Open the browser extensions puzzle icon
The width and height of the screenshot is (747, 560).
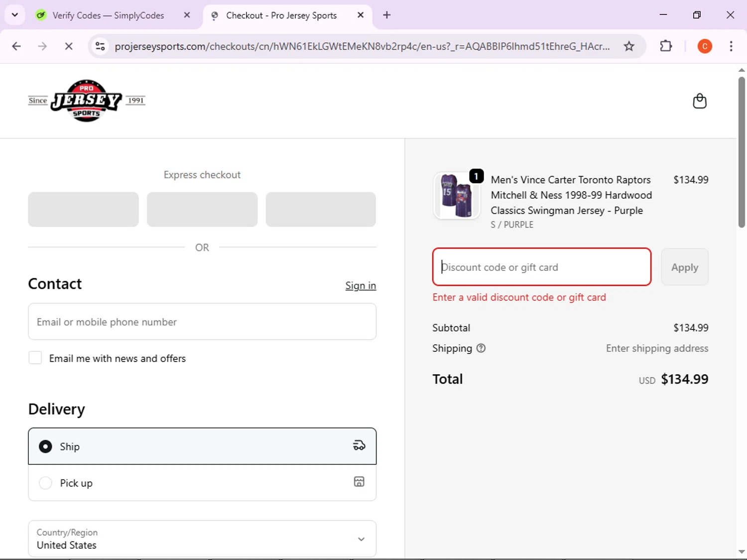(666, 46)
